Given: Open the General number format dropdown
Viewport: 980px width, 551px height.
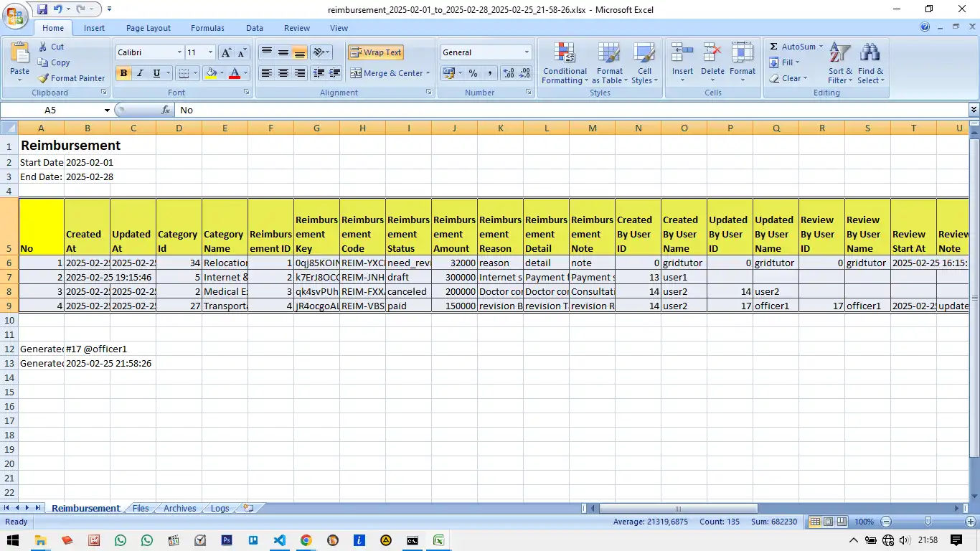Looking at the screenshot, I should [527, 52].
